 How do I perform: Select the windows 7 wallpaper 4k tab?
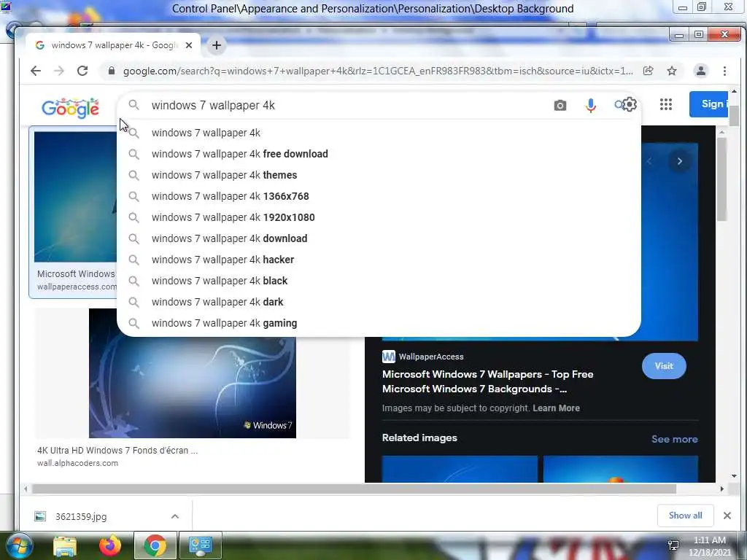pyautogui.click(x=113, y=45)
